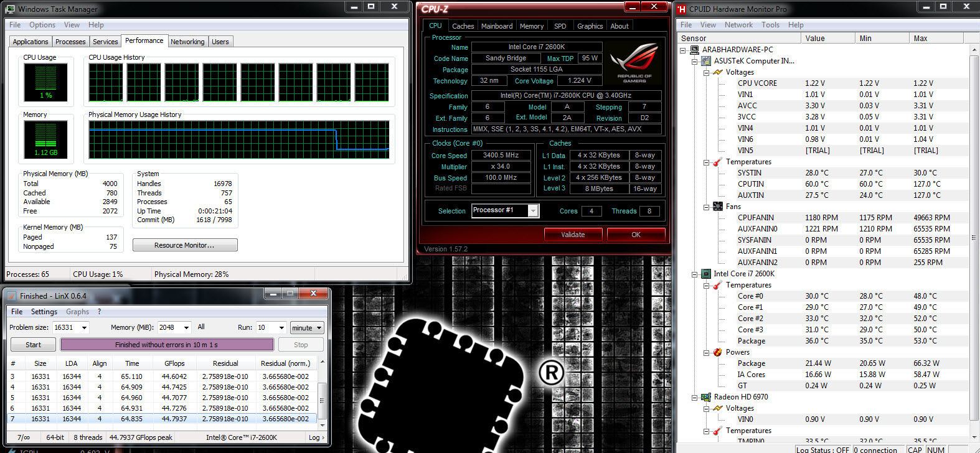Click the ARABHARDWARE-PC computer icon in HWMonitor
Screen dimensions: 980x453
point(694,50)
